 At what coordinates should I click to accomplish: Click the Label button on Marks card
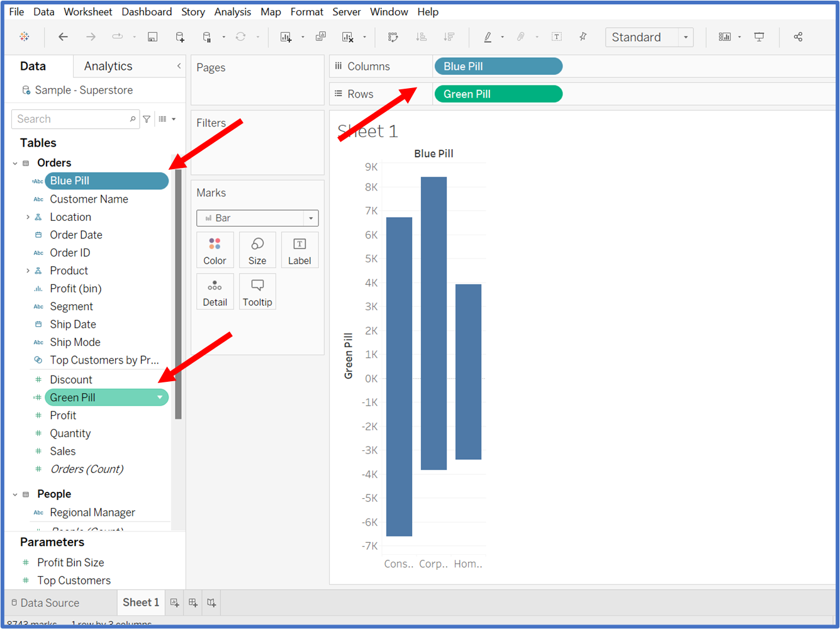(x=300, y=250)
